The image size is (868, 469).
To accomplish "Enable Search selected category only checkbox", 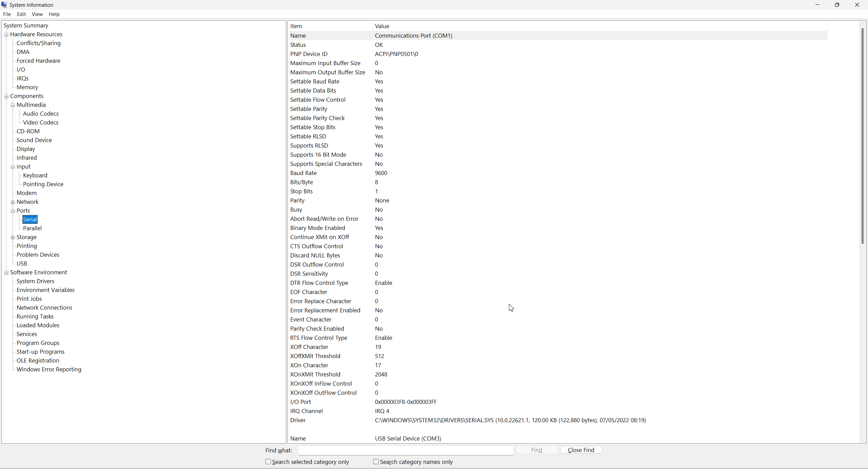I will [x=268, y=462].
